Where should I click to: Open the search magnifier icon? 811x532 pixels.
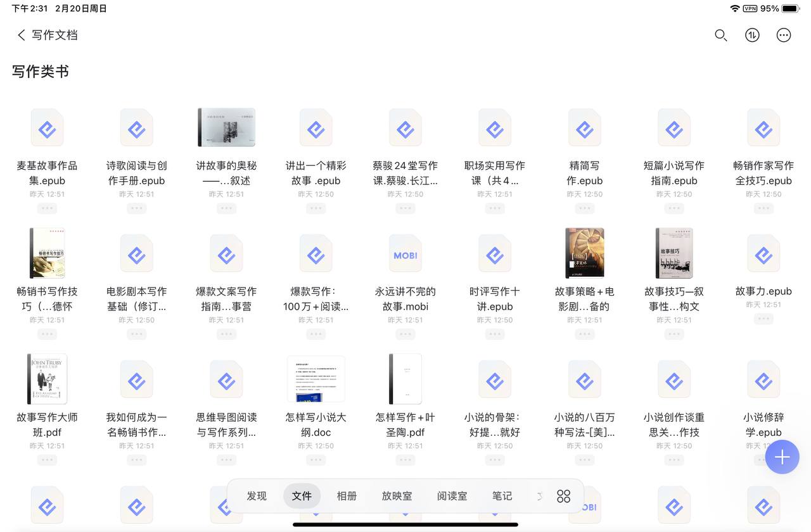point(720,35)
